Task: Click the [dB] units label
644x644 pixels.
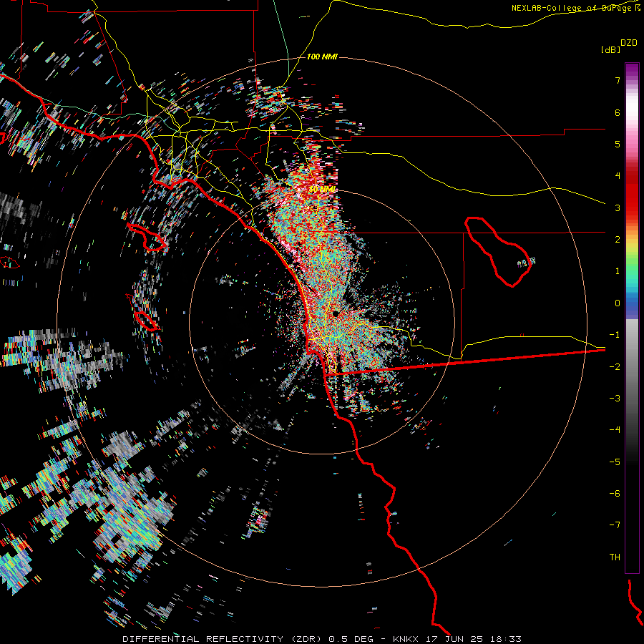Action: coord(610,50)
